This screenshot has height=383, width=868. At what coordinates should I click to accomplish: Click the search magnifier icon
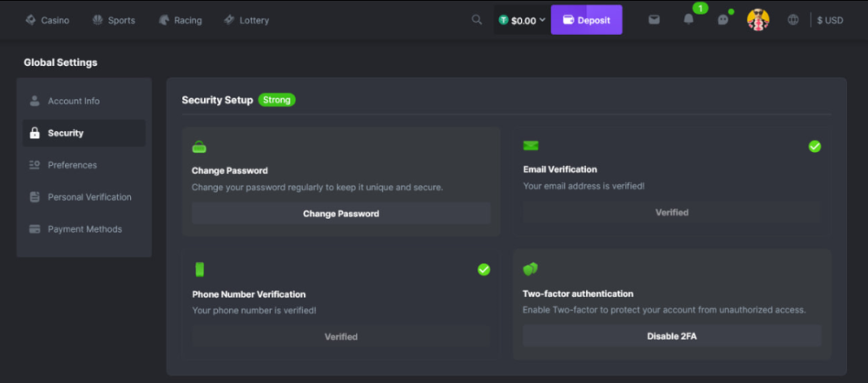coord(477,20)
